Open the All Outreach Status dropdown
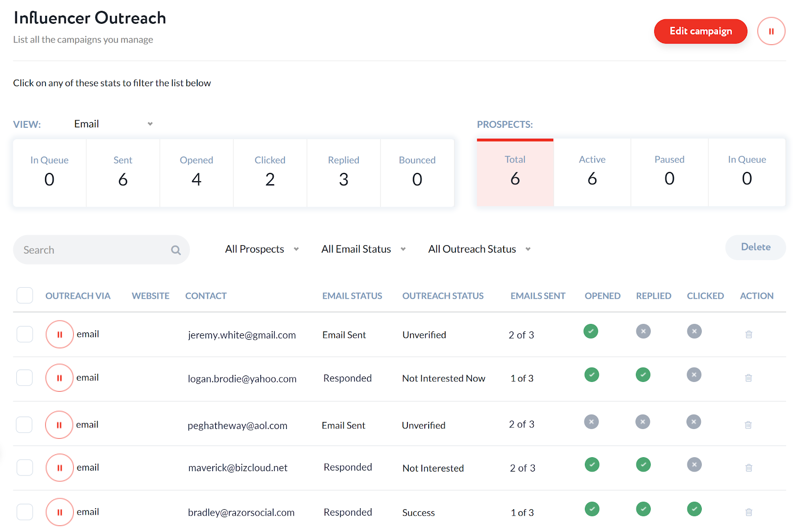This screenshot has width=793, height=532. click(479, 249)
